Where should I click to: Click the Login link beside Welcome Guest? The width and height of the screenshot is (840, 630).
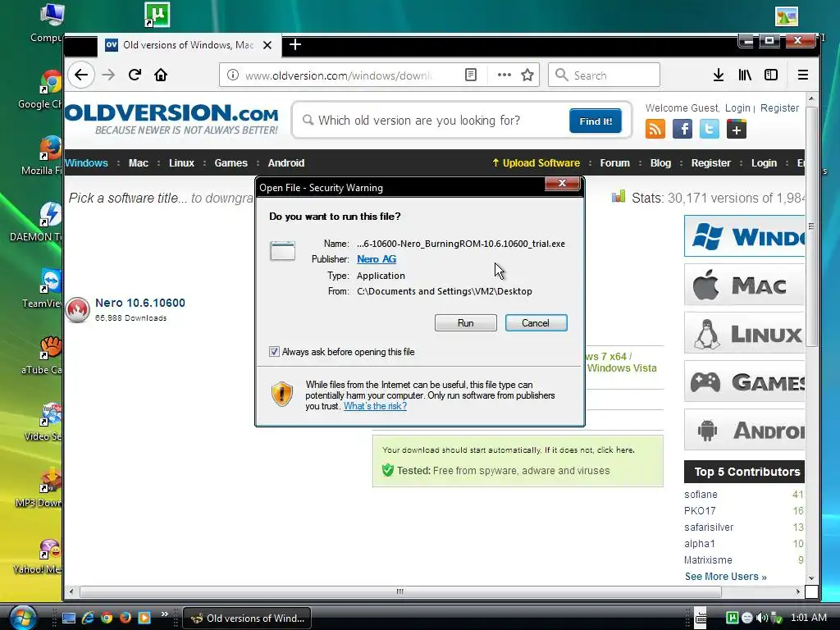(737, 108)
